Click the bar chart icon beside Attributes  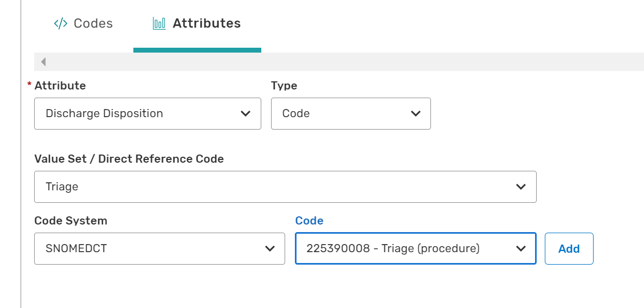pos(159,24)
